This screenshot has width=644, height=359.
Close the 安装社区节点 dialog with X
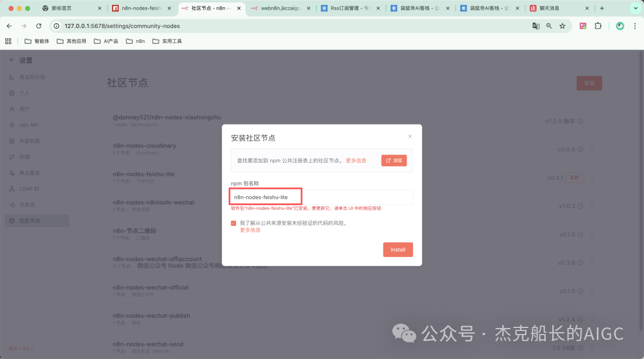click(x=410, y=137)
